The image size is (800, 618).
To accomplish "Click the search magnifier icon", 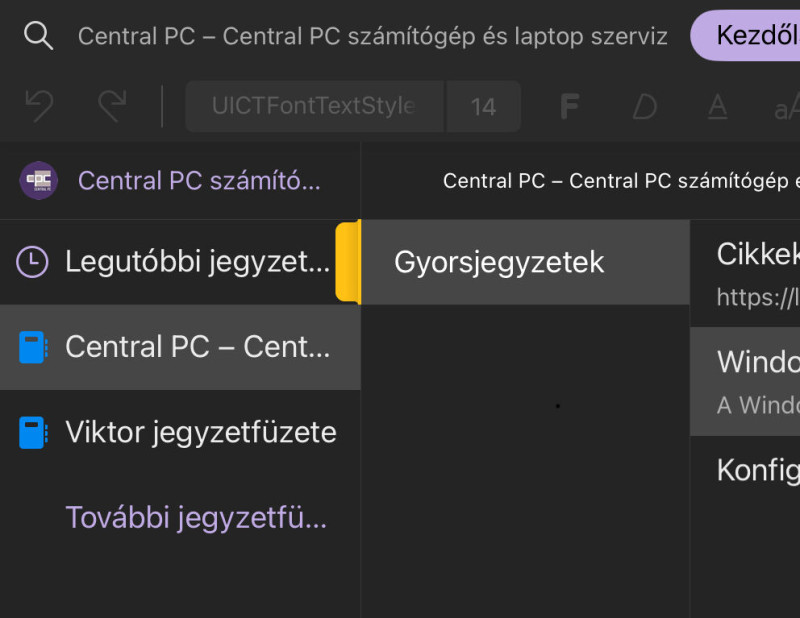I will pos(38,36).
